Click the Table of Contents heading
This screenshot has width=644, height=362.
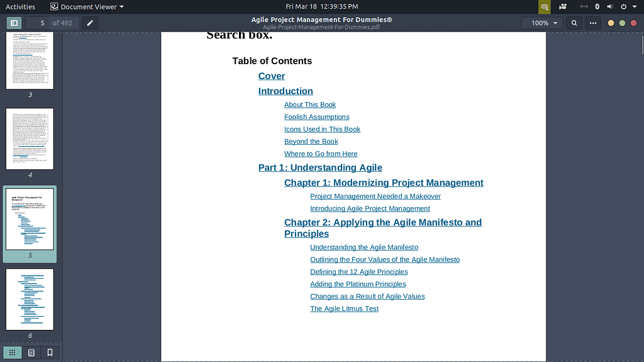point(272,61)
